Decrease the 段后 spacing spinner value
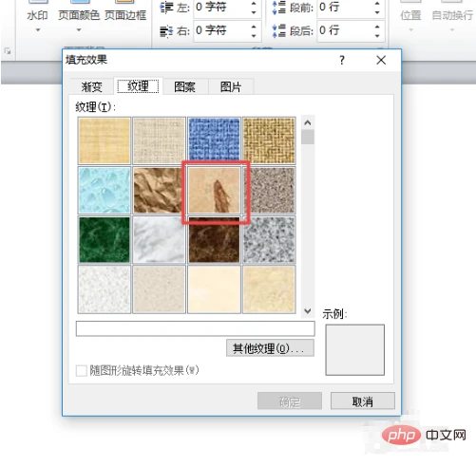476x466 pixels. coord(377,35)
